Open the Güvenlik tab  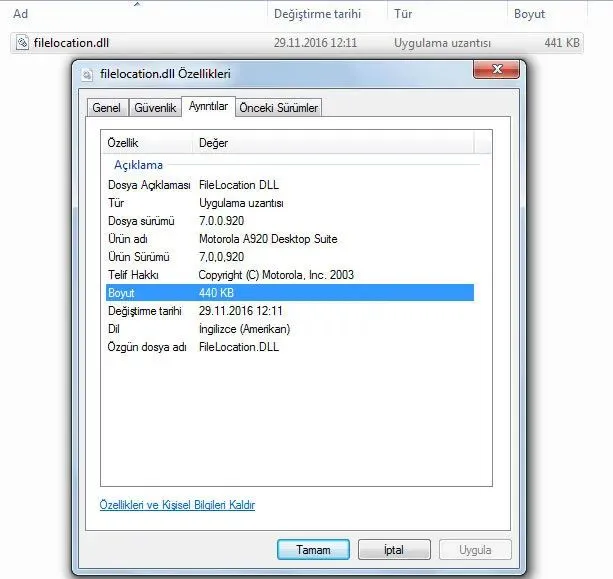[155, 107]
